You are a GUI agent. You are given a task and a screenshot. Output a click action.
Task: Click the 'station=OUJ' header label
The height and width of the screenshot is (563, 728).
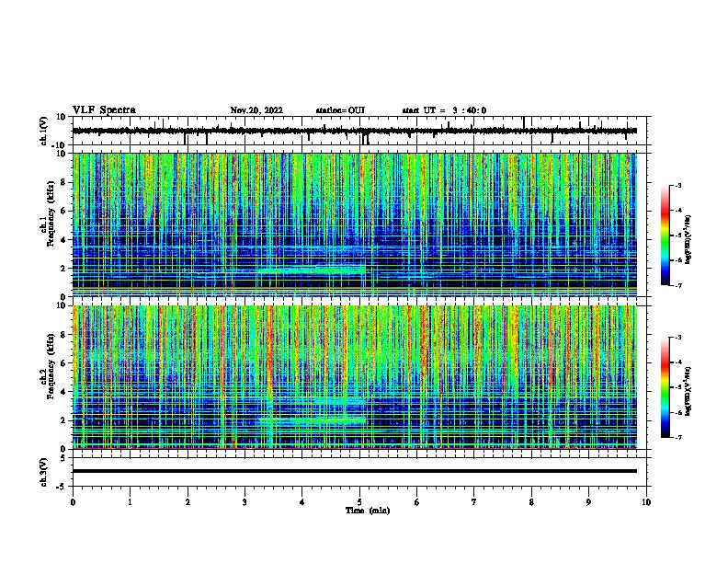[340, 110]
